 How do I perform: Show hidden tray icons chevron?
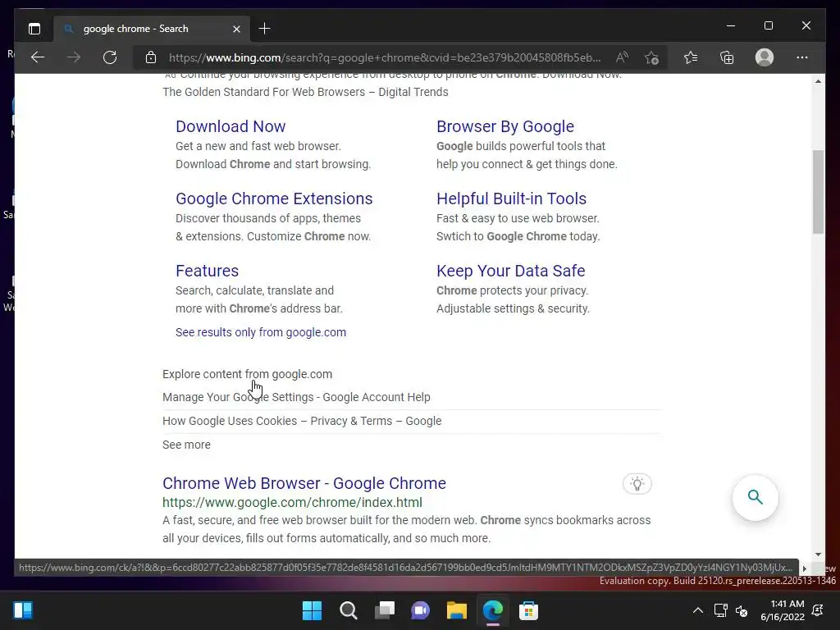click(698, 610)
